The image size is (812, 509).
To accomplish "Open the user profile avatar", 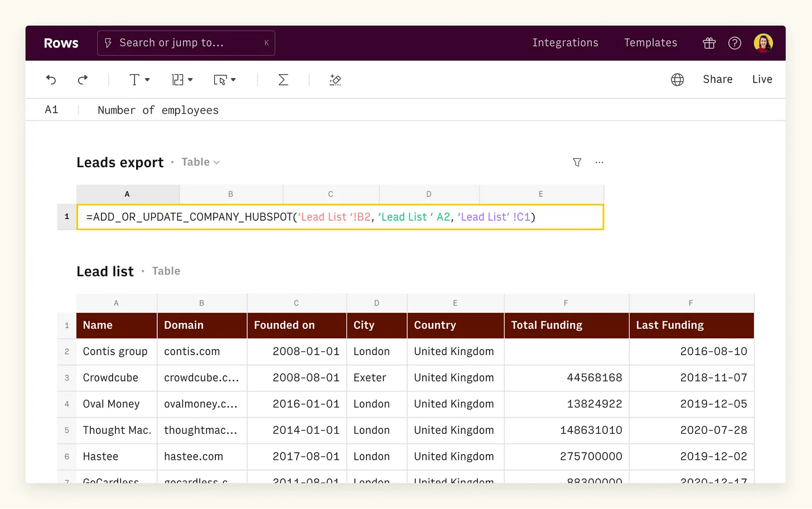I will tap(763, 43).
